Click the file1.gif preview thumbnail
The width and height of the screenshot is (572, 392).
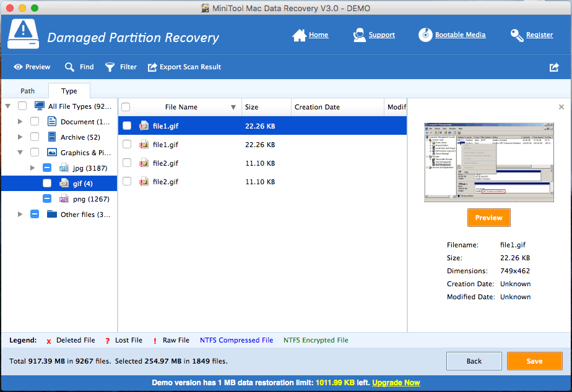(488, 162)
